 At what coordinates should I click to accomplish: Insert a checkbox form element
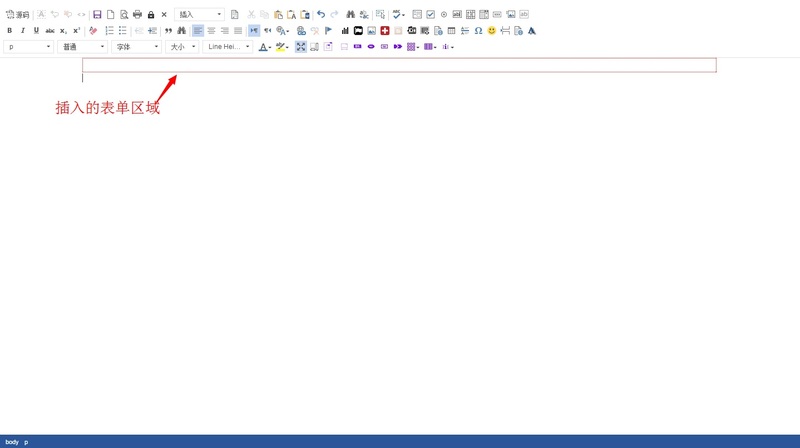pyautogui.click(x=430, y=15)
